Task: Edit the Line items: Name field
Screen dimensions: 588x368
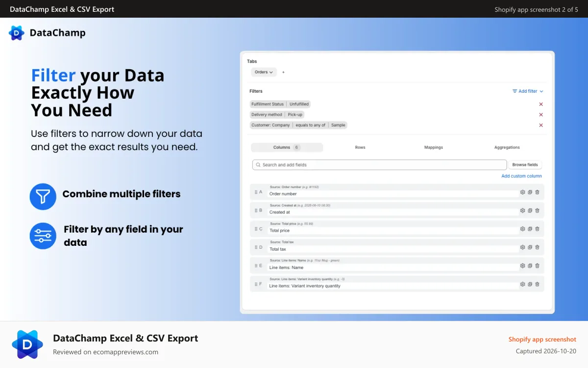Action: 392,267
